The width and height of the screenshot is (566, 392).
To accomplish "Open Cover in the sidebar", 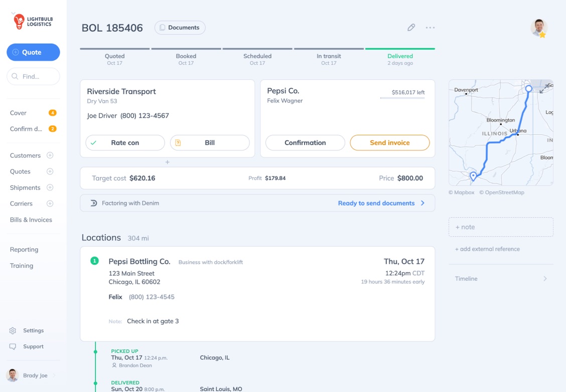I will point(18,113).
